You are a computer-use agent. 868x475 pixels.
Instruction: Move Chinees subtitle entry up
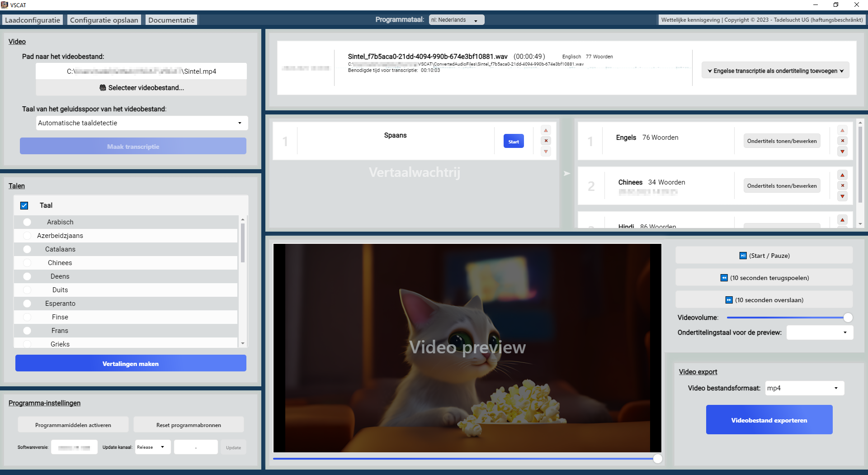(842, 175)
